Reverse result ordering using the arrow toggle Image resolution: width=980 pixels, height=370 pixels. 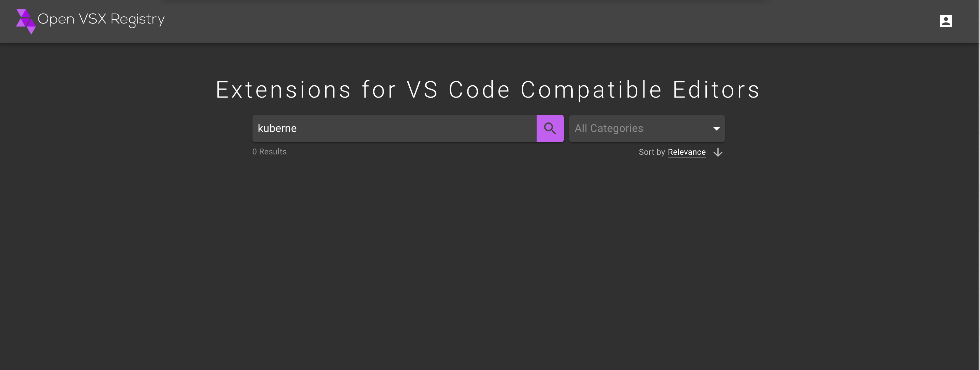(x=718, y=152)
